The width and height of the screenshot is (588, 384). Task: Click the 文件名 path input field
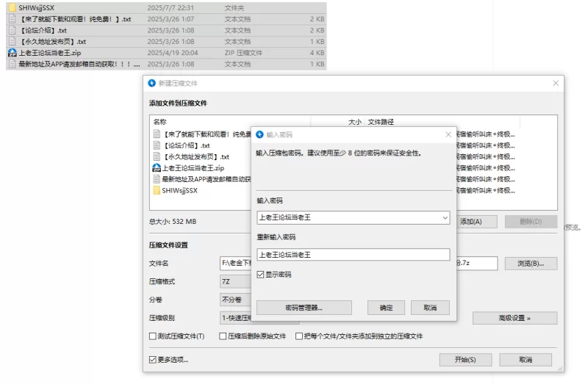(235, 264)
